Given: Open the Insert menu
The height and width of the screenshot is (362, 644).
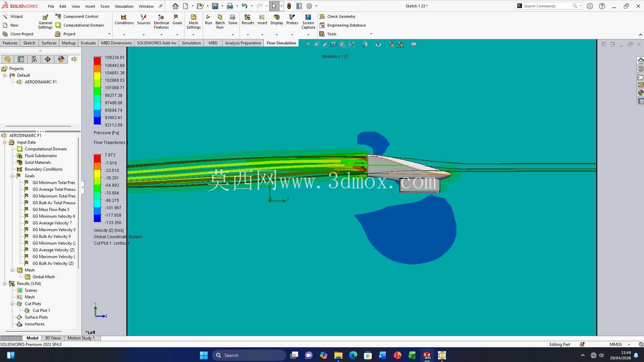Looking at the screenshot, I should point(90,6).
